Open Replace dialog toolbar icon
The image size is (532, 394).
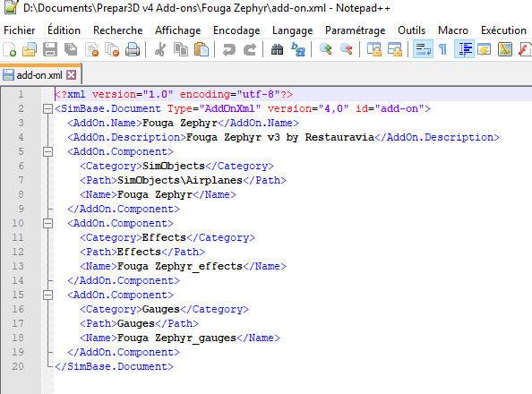click(298, 49)
